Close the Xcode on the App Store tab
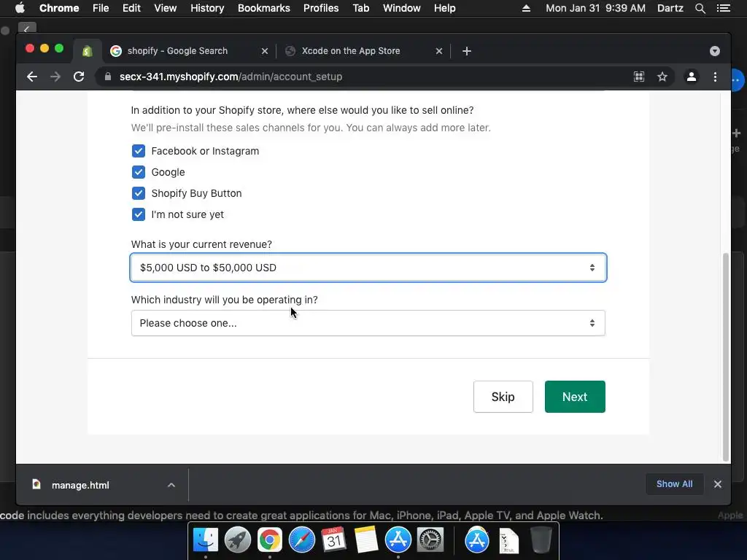Image resolution: width=747 pixels, height=560 pixels. tap(438, 51)
